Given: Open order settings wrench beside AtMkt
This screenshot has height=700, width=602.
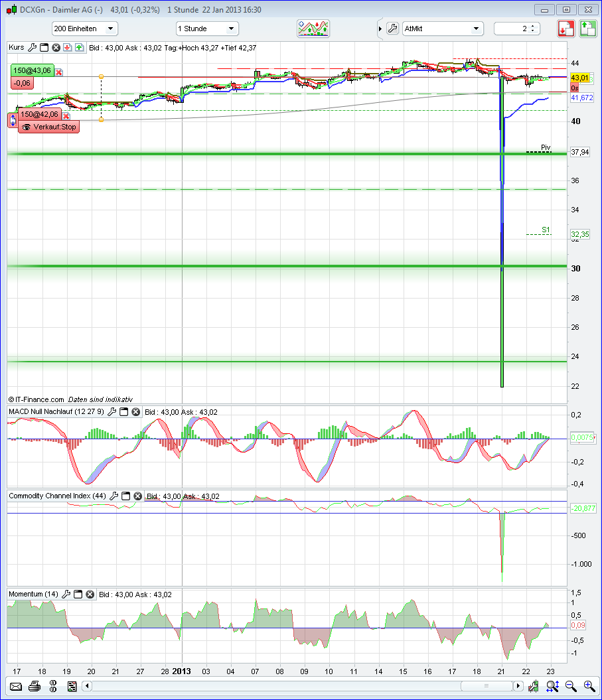Looking at the screenshot, I should click(392, 29).
